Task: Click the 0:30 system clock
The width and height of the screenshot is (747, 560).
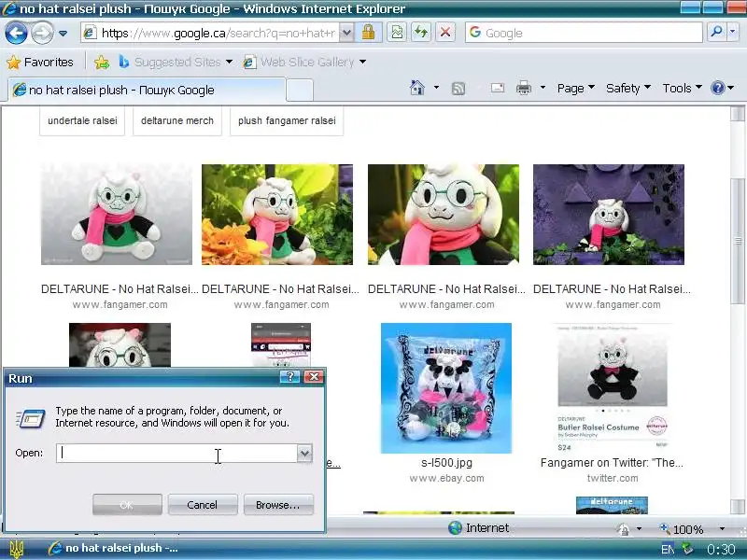Action: [x=721, y=550]
